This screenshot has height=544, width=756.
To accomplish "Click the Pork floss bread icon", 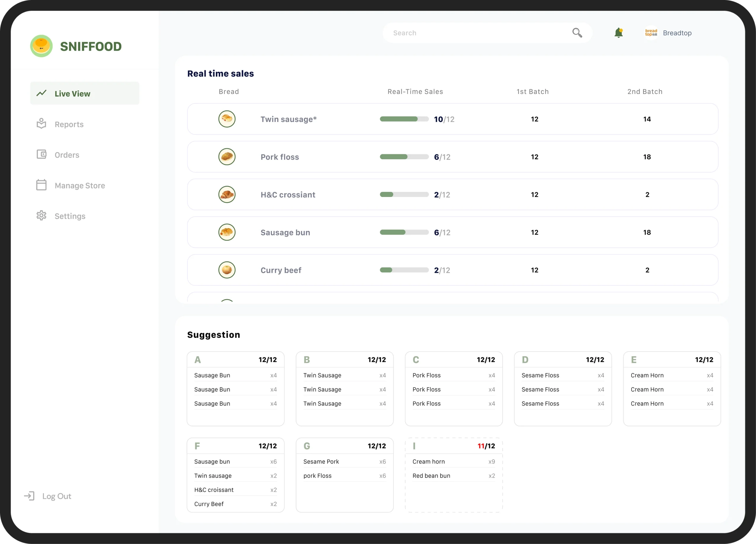I will [x=227, y=157].
